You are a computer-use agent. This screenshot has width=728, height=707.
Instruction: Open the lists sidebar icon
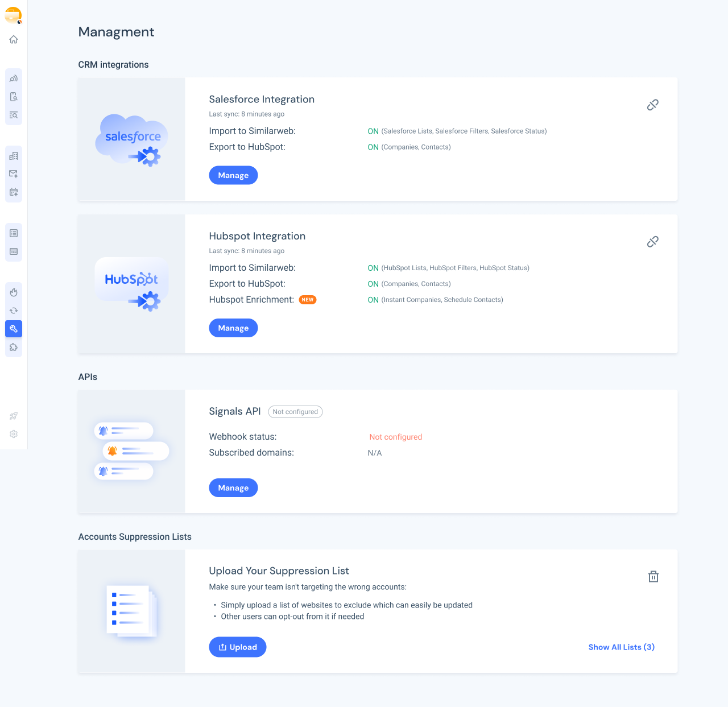coord(14,233)
